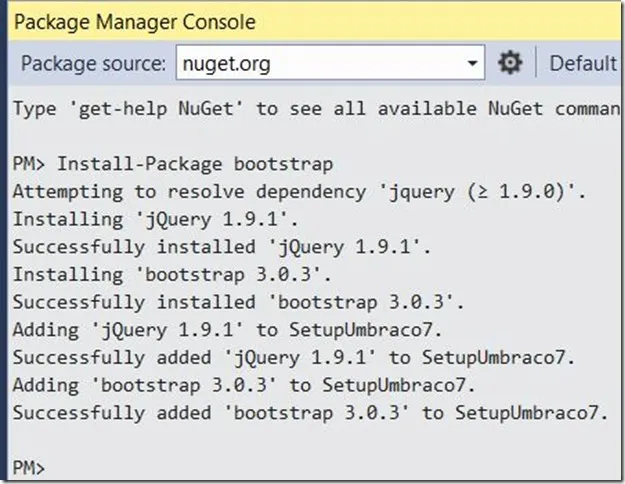Click the Default project label
Screen dimensions: 625x484
coord(585,64)
